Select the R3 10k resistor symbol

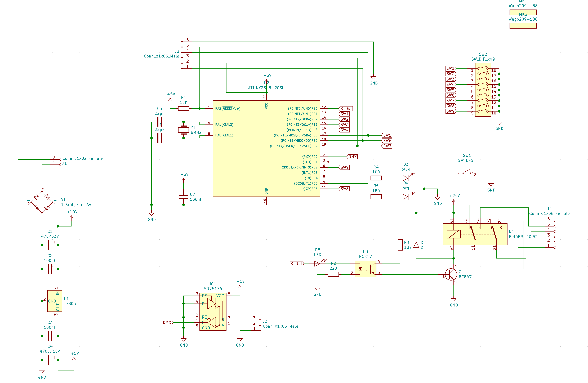coord(400,245)
